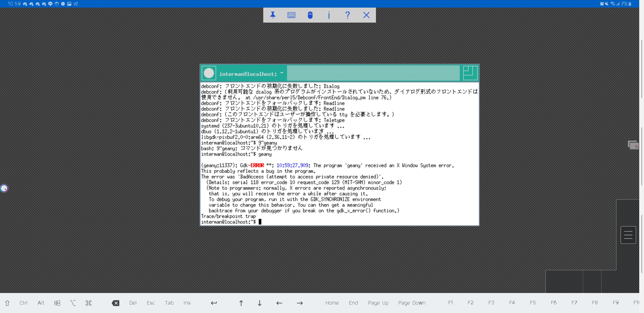Tap the Ins key
This screenshot has width=644, height=313.
click(187, 303)
